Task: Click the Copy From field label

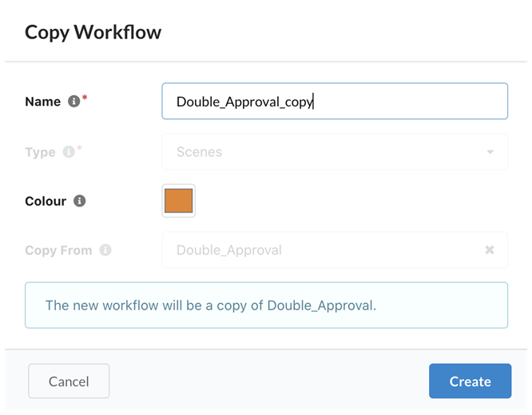Action: click(58, 250)
